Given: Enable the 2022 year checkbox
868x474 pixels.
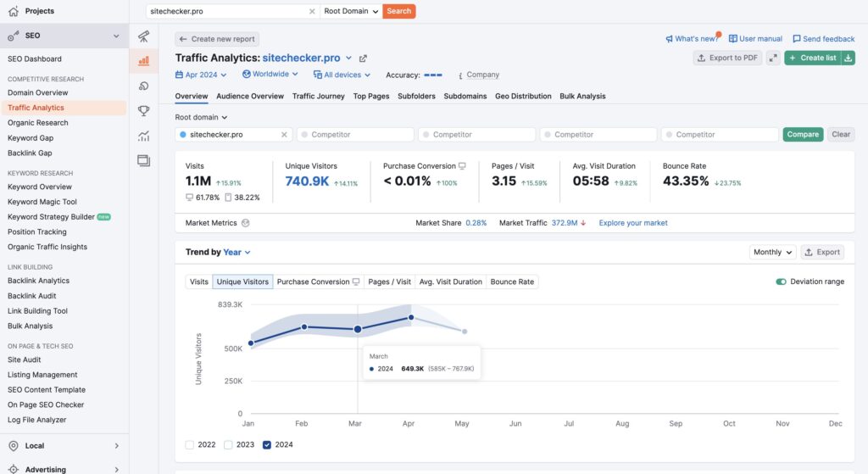Looking at the screenshot, I should click(x=190, y=444).
